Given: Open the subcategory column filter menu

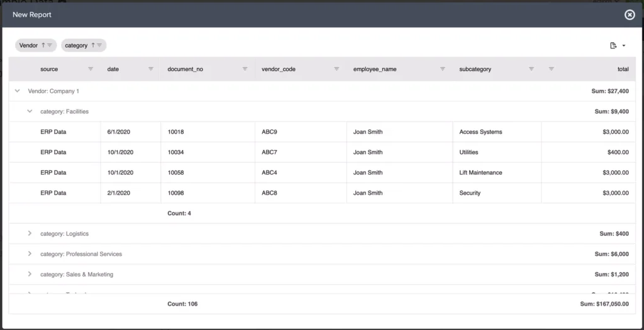Looking at the screenshot, I should [531, 69].
